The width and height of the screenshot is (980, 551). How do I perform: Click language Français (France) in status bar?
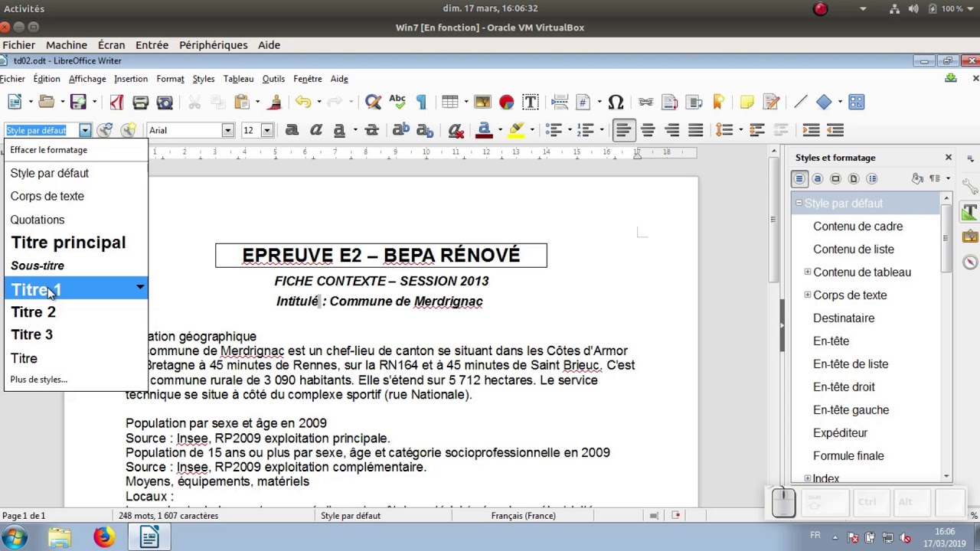click(x=524, y=516)
